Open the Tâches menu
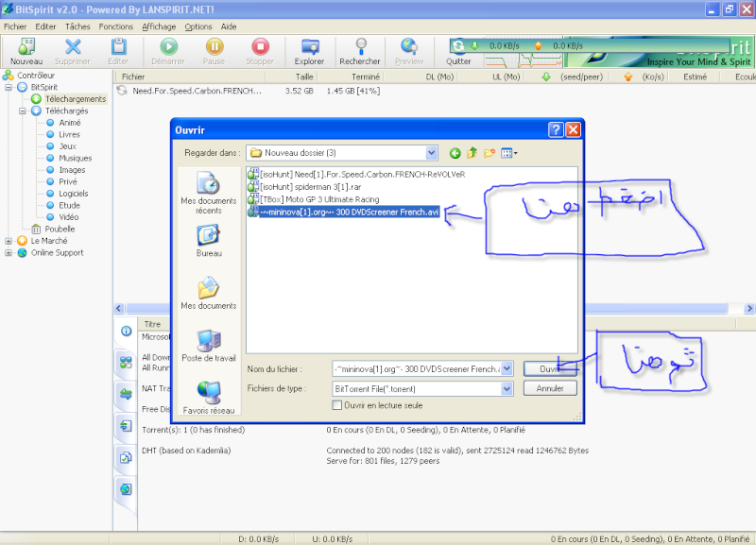Image resolution: width=756 pixels, height=545 pixels. click(77, 26)
